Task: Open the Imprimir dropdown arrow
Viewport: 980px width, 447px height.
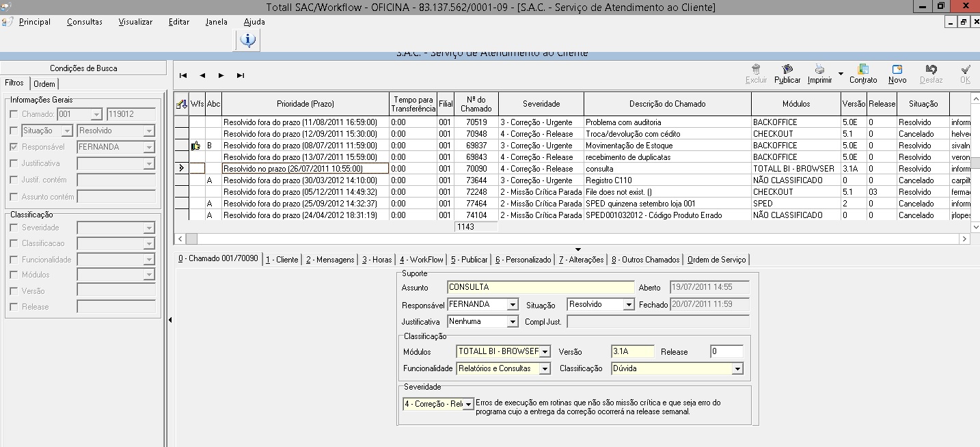Action: (841, 73)
